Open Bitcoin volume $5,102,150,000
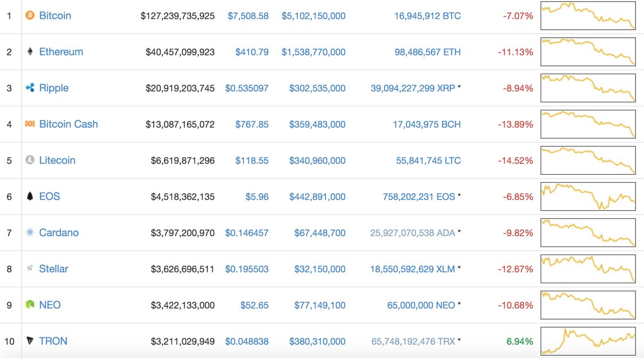The width and height of the screenshot is (644, 358). [x=313, y=16]
